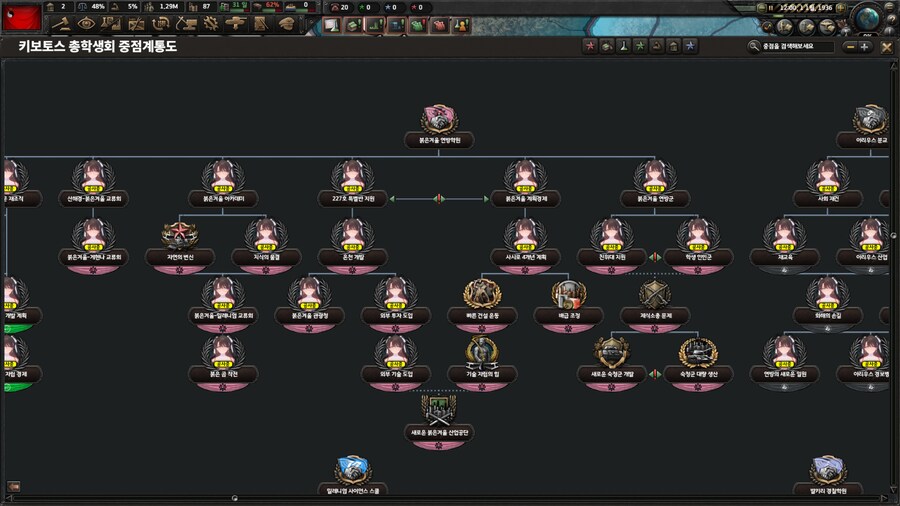Viewport: 900px width, 506px height.
Task: Open the 발키리 경찰학원 focus
Action: [x=828, y=470]
